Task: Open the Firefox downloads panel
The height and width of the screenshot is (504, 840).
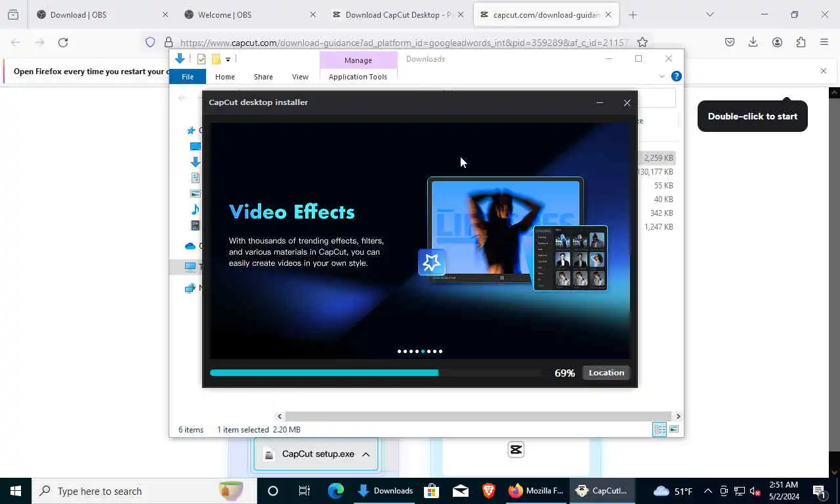Action: [x=753, y=42]
